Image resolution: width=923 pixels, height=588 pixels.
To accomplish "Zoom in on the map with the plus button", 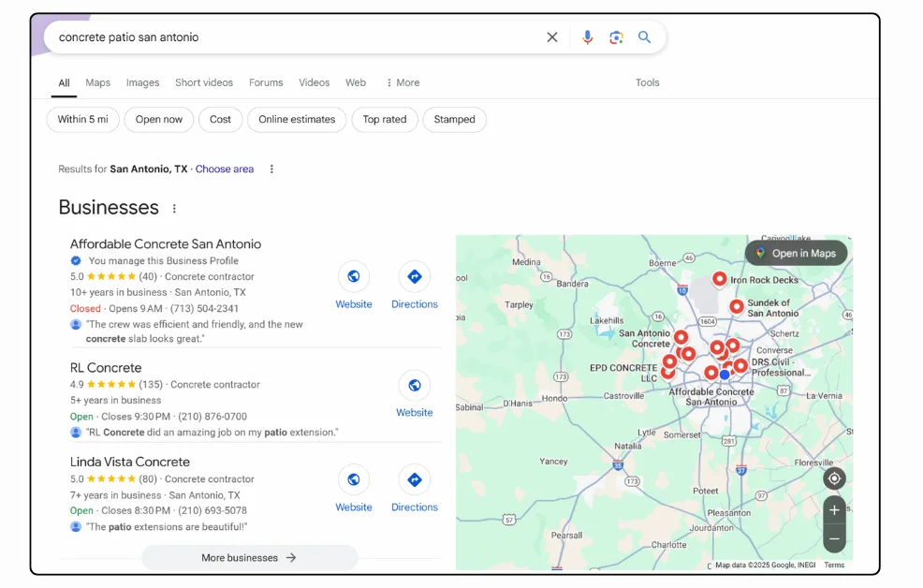I will tap(834, 510).
